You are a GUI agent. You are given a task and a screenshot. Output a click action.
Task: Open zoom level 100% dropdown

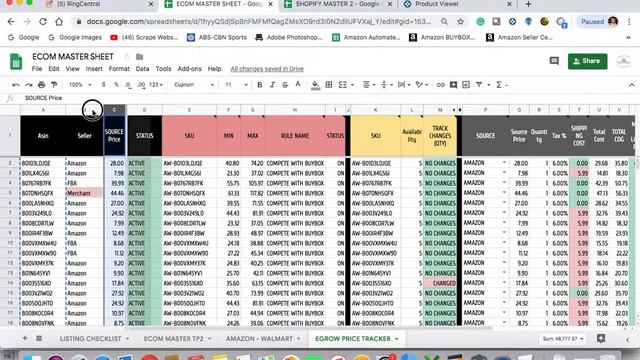[80, 85]
